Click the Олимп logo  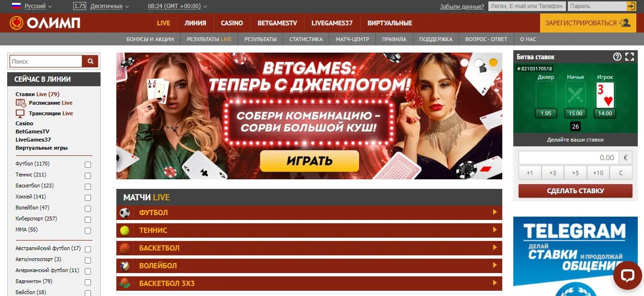click(45, 23)
